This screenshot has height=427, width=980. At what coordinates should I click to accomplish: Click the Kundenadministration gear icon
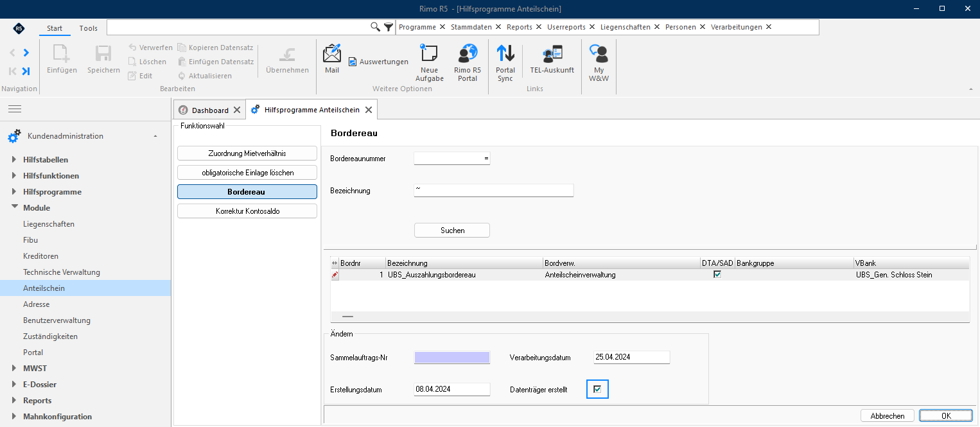tap(14, 136)
